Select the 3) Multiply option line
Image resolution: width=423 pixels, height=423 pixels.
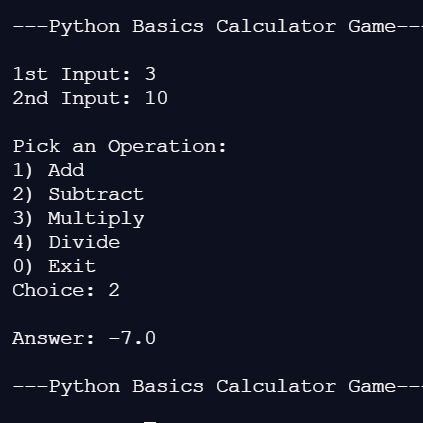pos(78,218)
